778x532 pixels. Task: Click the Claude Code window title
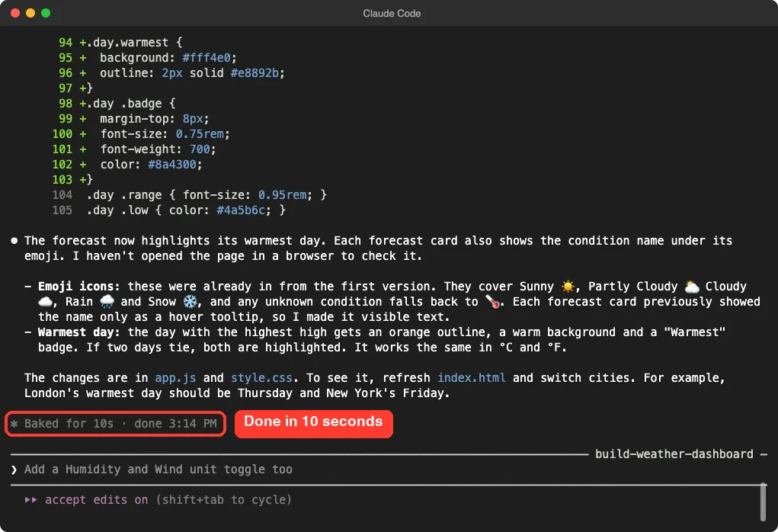pos(392,14)
